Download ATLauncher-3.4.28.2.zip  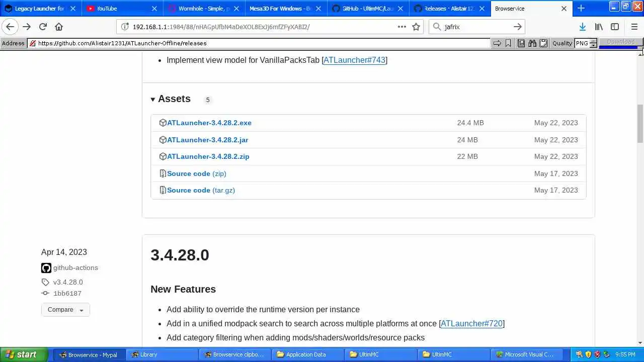[208, 156]
